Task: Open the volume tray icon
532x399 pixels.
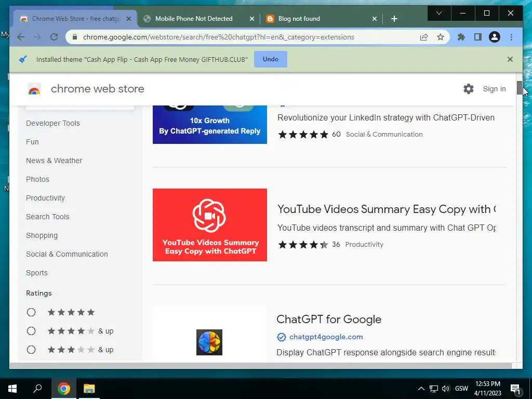Action: click(x=446, y=389)
